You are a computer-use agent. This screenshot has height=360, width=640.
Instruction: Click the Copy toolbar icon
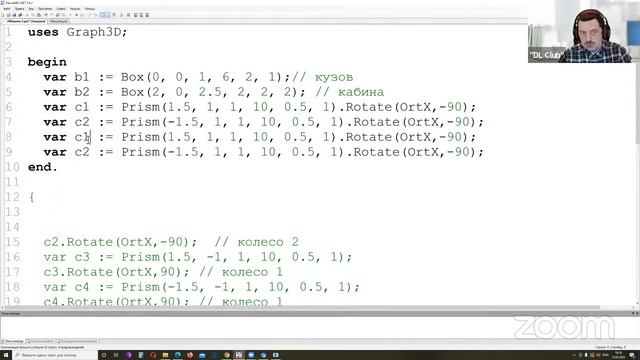[33, 15]
